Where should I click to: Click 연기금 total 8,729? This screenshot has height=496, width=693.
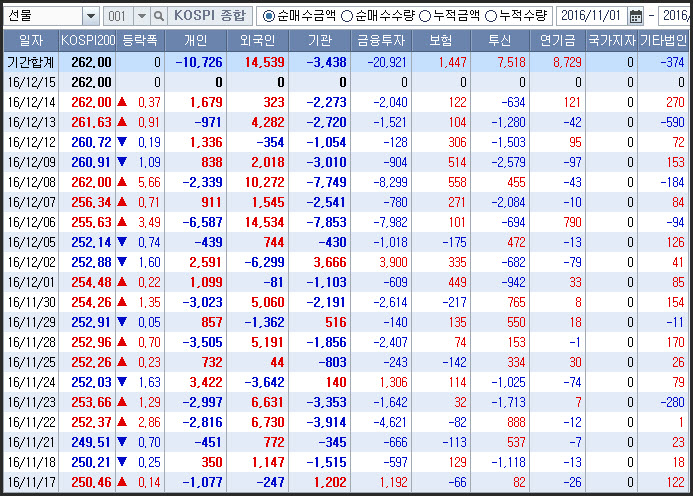[x=567, y=62]
